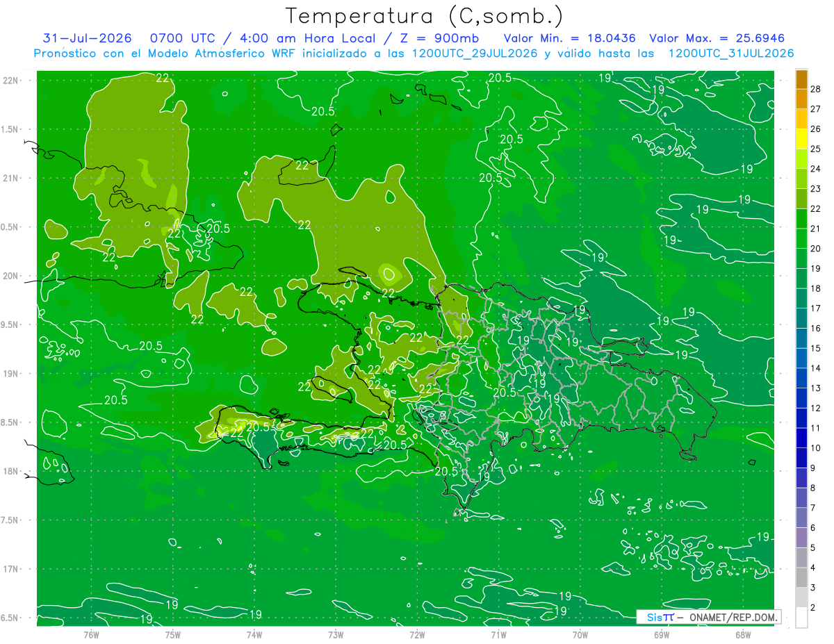
Task: Click the "28" label on the color bar
Action: (816, 89)
